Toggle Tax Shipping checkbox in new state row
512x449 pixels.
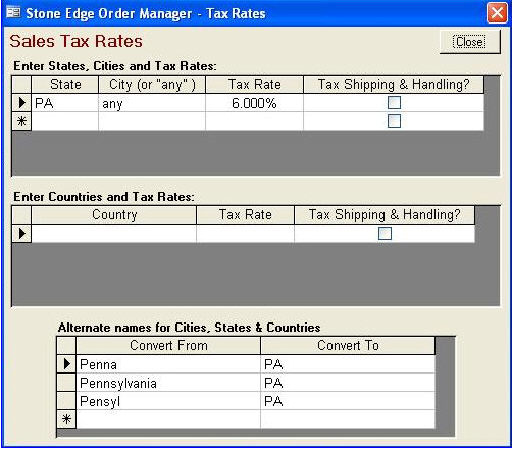click(394, 121)
